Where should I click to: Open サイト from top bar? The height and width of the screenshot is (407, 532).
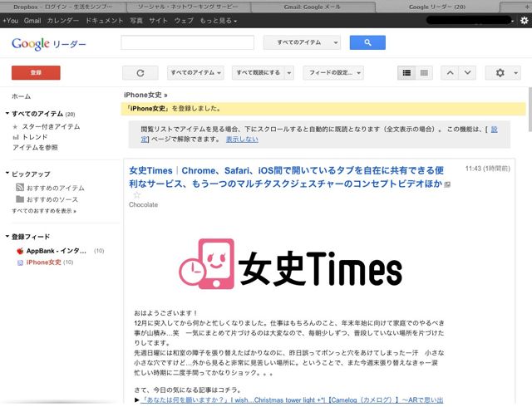tap(158, 21)
